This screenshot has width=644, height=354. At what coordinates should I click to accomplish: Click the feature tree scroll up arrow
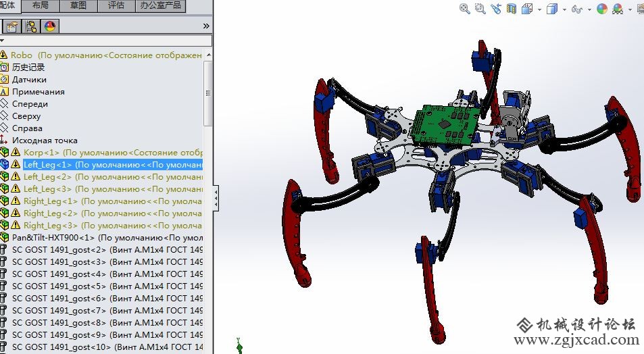pyautogui.click(x=208, y=55)
